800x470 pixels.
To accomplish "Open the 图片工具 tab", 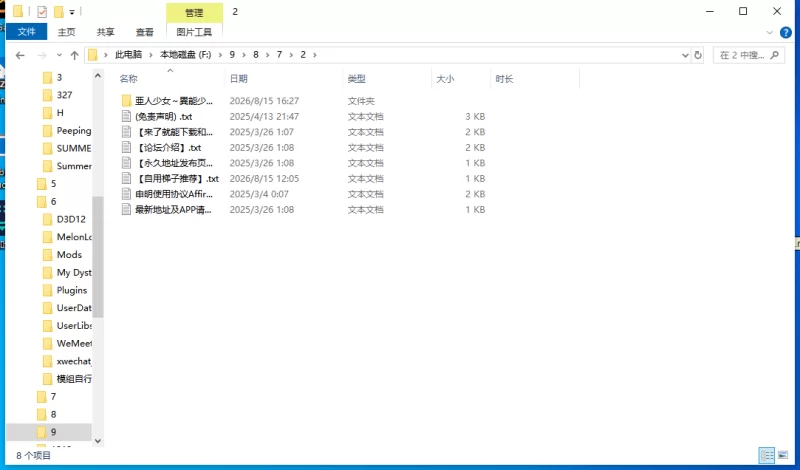I will tap(194, 32).
